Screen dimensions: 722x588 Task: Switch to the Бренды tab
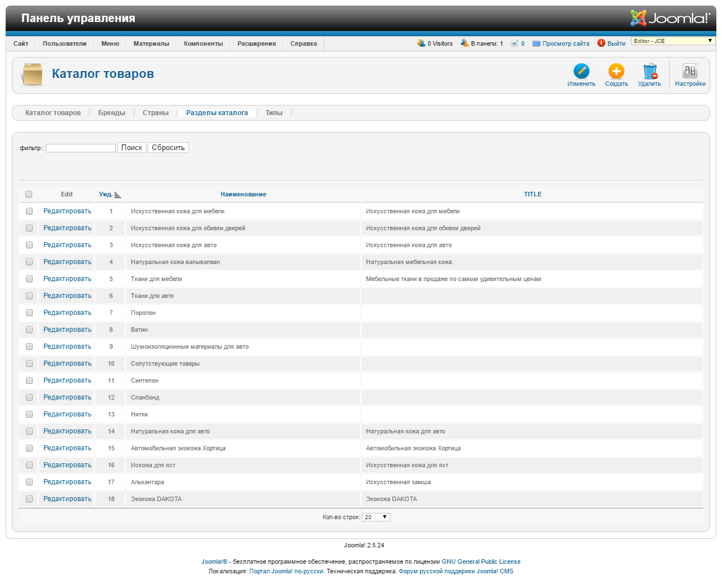click(112, 113)
